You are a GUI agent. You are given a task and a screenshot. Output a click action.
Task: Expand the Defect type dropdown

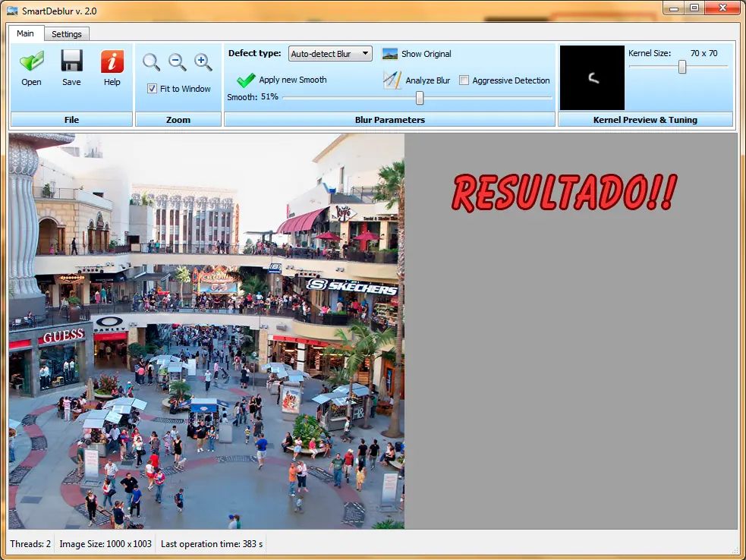tap(330, 54)
